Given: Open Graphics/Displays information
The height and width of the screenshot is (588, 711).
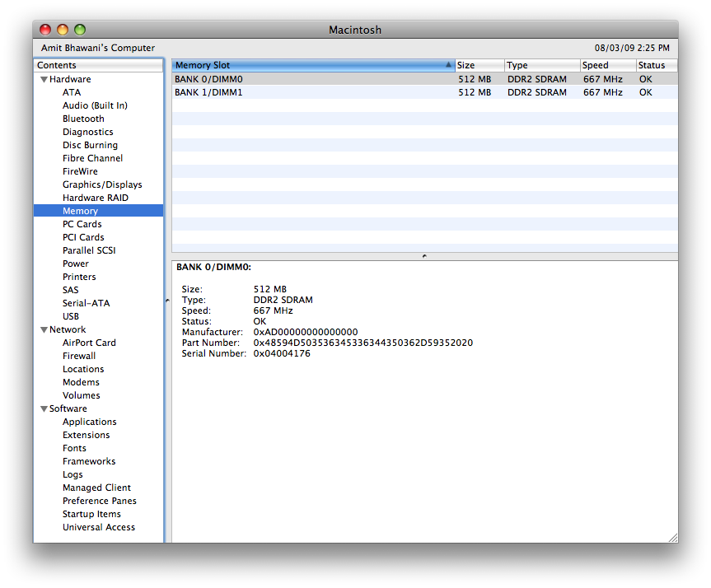Looking at the screenshot, I should (x=102, y=184).
